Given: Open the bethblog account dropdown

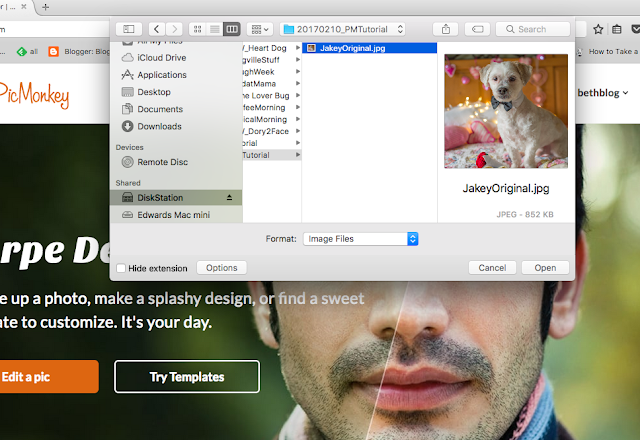Looking at the screenshot, I should [x=603, y=93].
